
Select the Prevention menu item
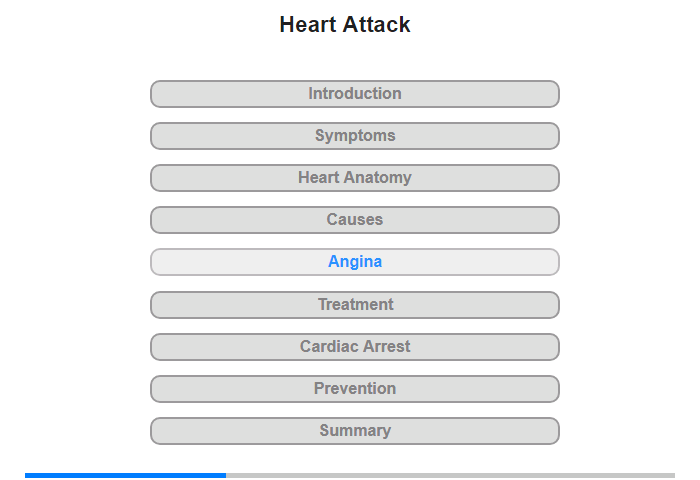point(355,389)
